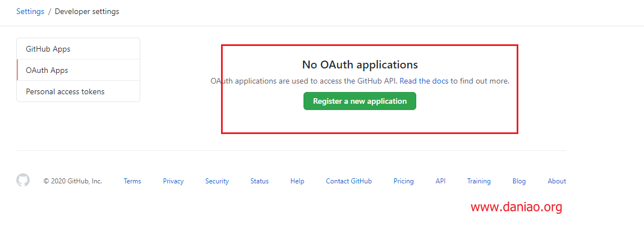The height and width of the screenshot is (235, 644).
Task: Click the No OAuth applications heading
Action: (360, 64)
